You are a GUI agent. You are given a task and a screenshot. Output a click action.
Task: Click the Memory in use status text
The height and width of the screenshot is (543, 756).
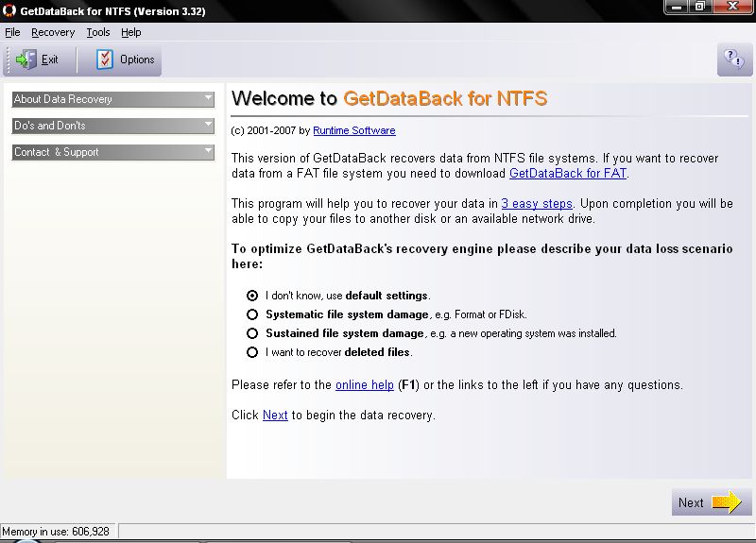tap(56, 532)
